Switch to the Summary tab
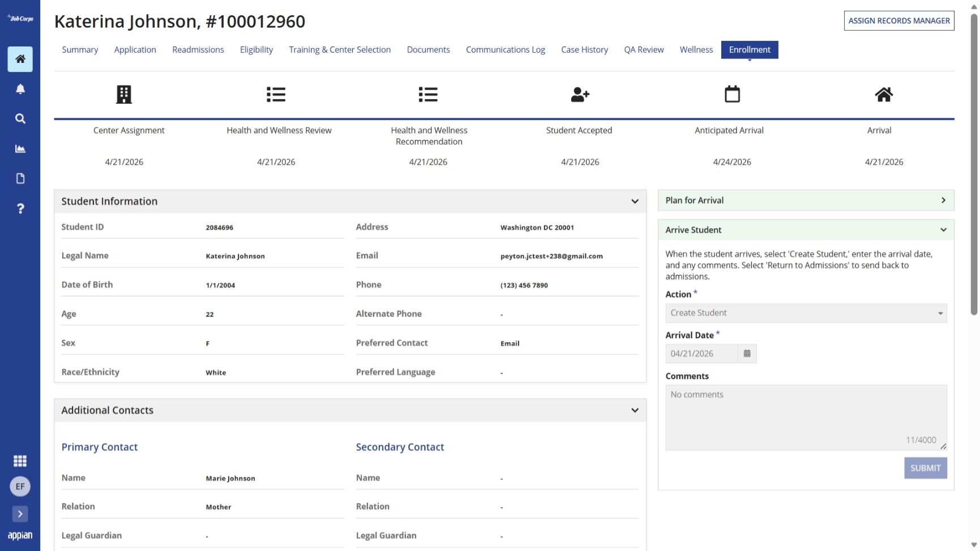The image size is (980, 551). point(80,50)
